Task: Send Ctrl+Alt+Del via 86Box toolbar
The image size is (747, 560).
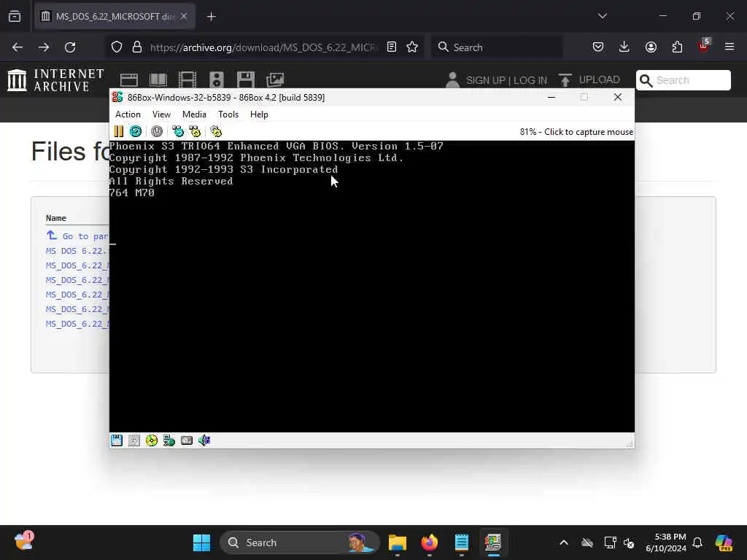Action: tap(178, 131)
